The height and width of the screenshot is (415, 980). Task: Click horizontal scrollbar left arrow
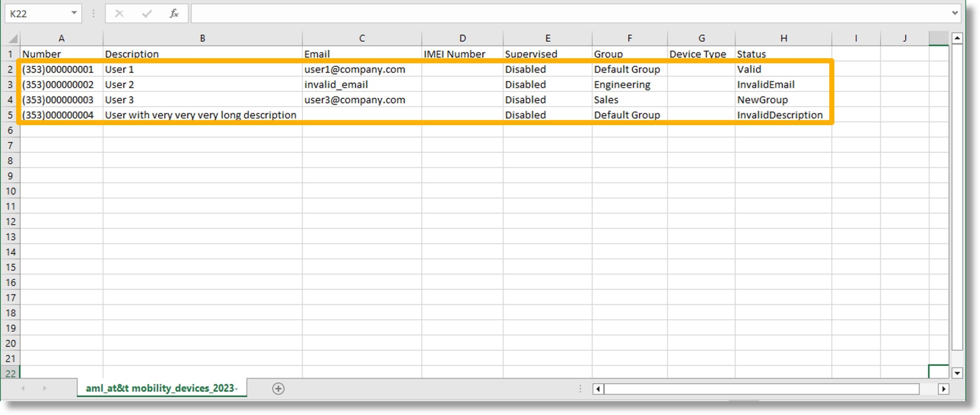pyautogui.click(x=598, y=389)
